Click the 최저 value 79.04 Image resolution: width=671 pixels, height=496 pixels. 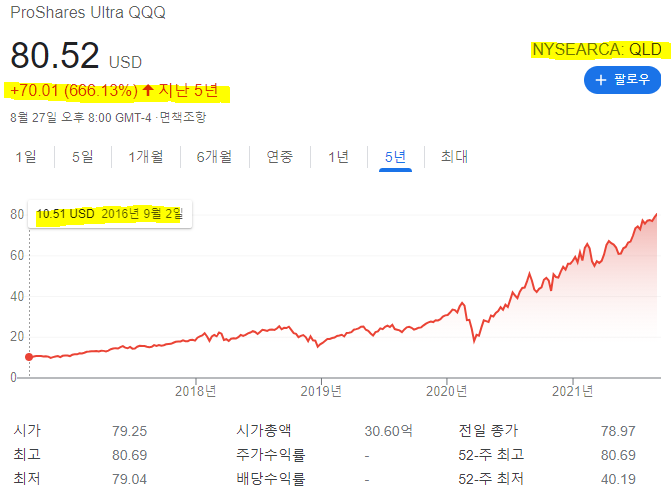click(130, 479)
